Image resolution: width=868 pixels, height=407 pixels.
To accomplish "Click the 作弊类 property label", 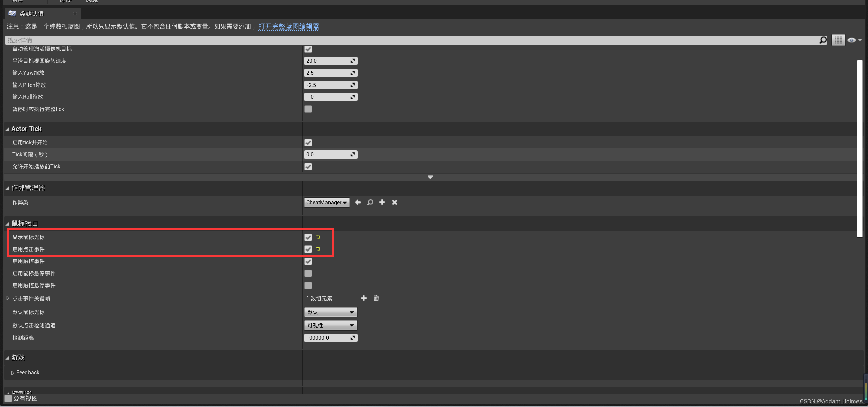I will [x=20, y=202].
